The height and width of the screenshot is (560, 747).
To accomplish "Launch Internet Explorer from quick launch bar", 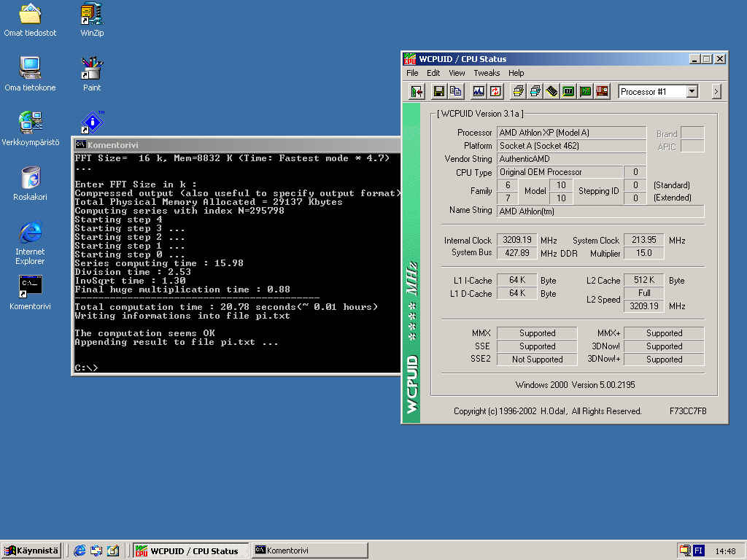I will [x=80, y=551].
